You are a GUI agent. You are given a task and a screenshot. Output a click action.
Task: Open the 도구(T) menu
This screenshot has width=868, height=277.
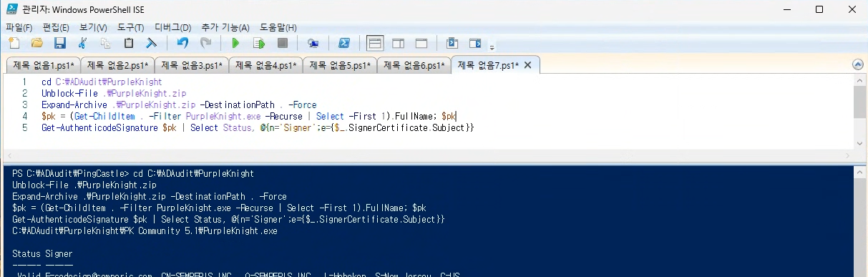pos(130,27)
